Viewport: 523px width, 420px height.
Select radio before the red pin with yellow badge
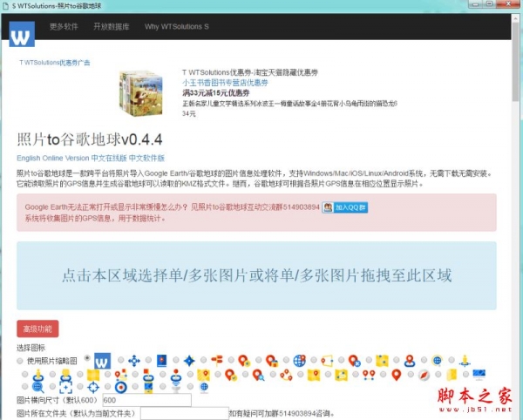pos(231,360)
